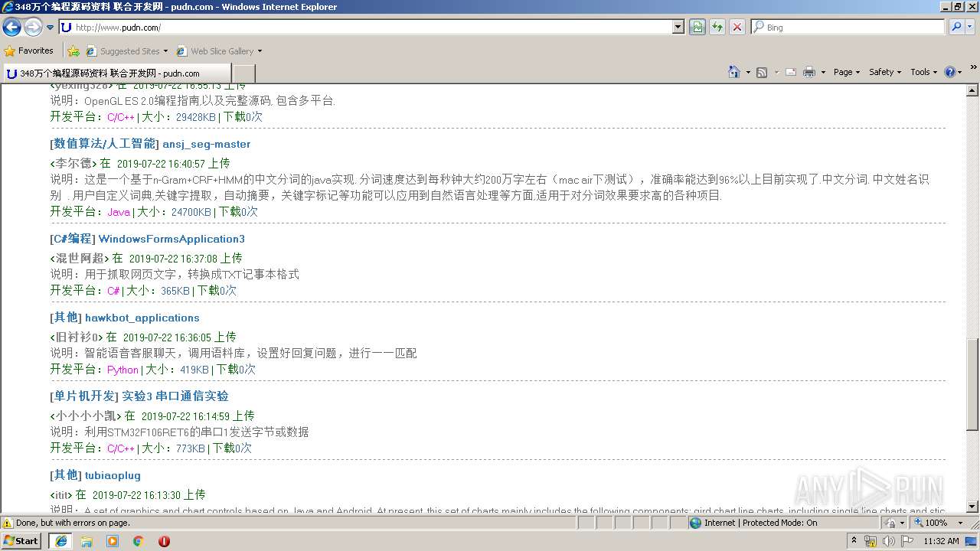Open the 单片机开发 category link
The width and height of the screenshot is (980, 551).
pos(85,396)
